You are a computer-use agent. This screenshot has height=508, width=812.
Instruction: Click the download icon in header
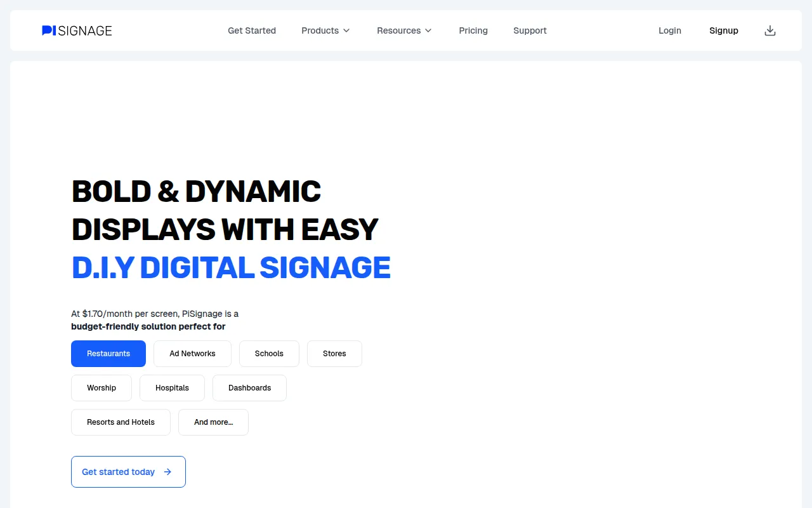click(x=770, y=30)
